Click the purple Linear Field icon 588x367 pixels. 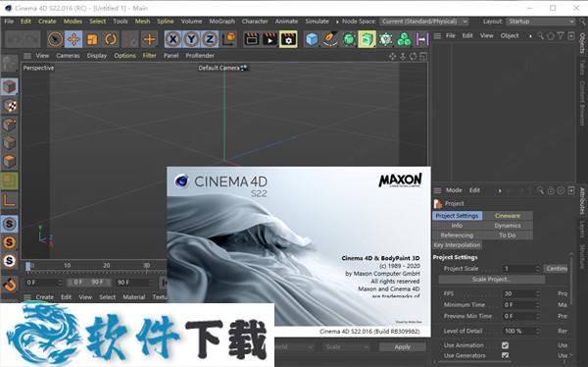tap(421, 39)
